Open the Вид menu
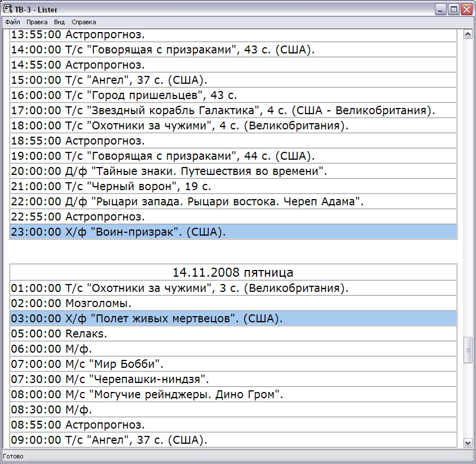The height and width of the screenshot is (464, 476). pos(60,22)
